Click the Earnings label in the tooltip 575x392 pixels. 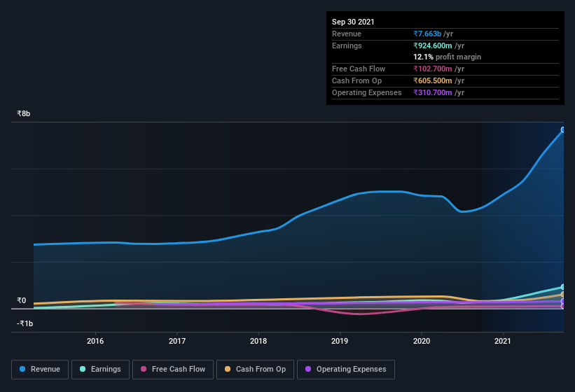click(347, 45)
